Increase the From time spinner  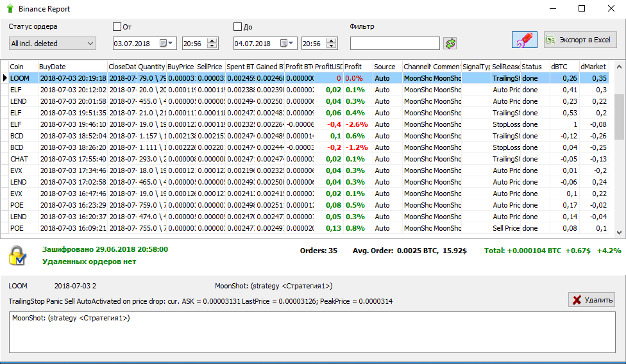(x=212, y=40)
